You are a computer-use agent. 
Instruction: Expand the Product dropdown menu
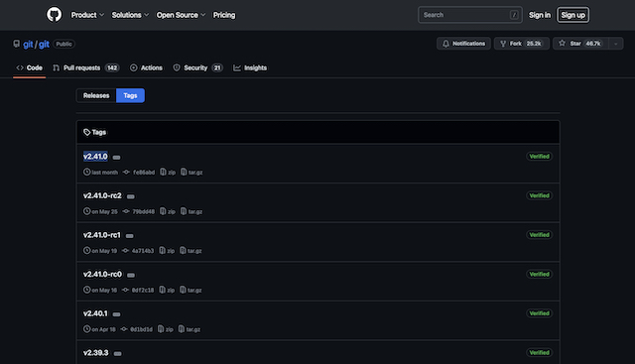[x=87, y=15]
